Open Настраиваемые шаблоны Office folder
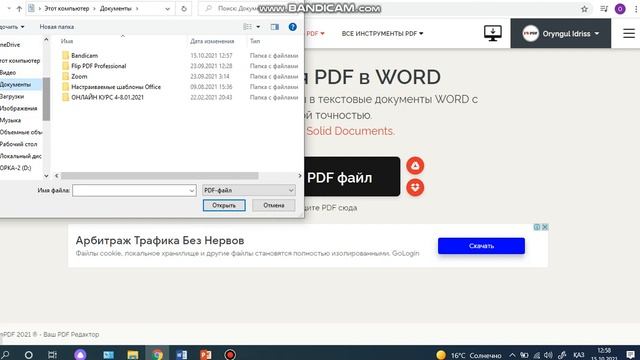 click(116, 87)
